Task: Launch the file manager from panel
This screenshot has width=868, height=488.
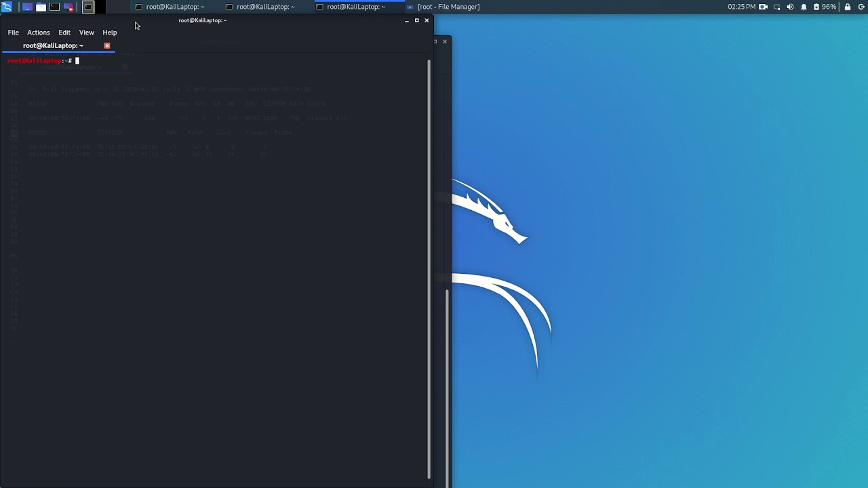Action: point(41,7)
